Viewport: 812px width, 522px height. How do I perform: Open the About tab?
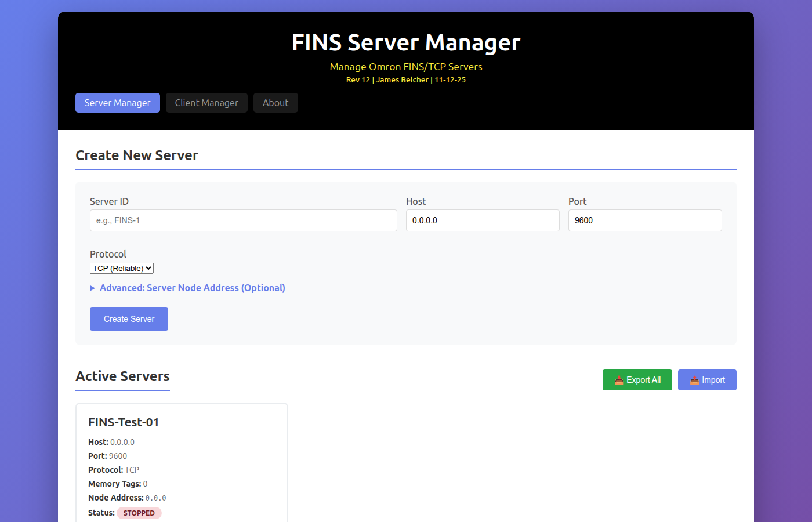pyautogui.click(x=275, y=103)
